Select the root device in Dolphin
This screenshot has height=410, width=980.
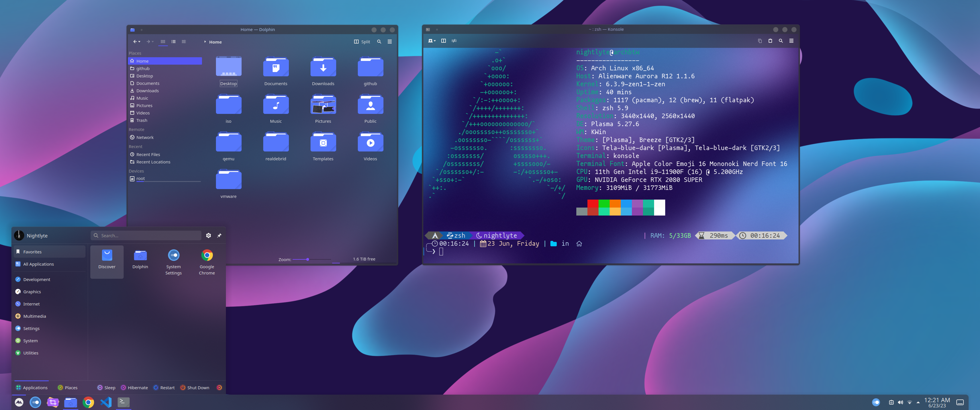(165, 178)
